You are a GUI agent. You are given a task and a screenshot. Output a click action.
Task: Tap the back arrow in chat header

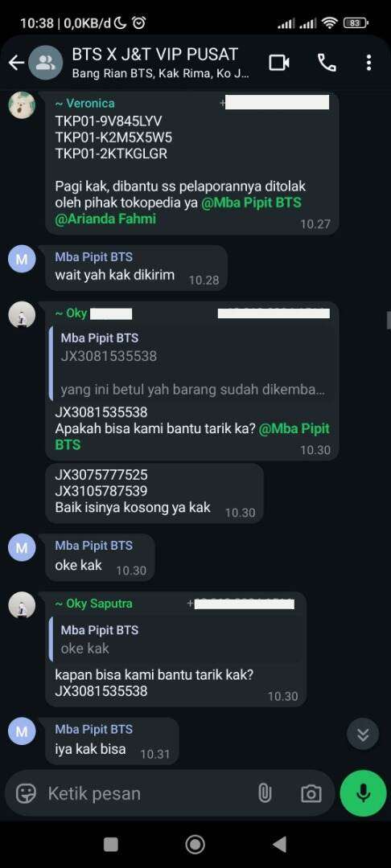coord(15,63)
